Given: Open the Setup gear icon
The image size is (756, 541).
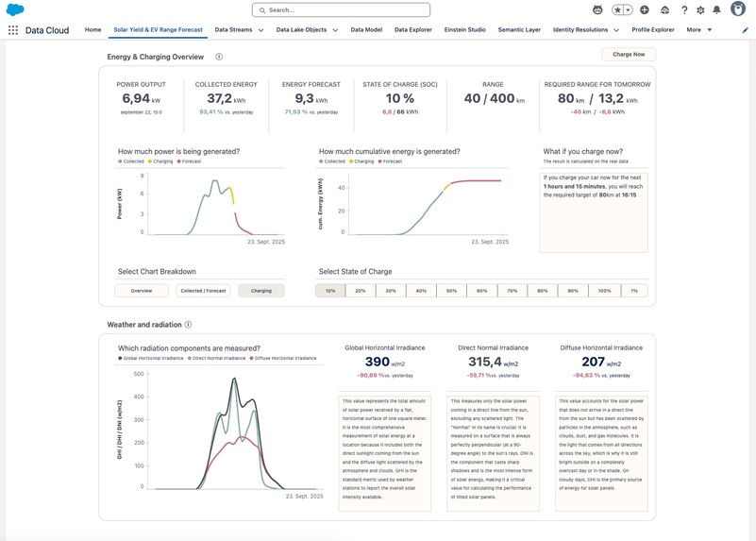Looking at the screenshot, I should [x=700, y=9].
